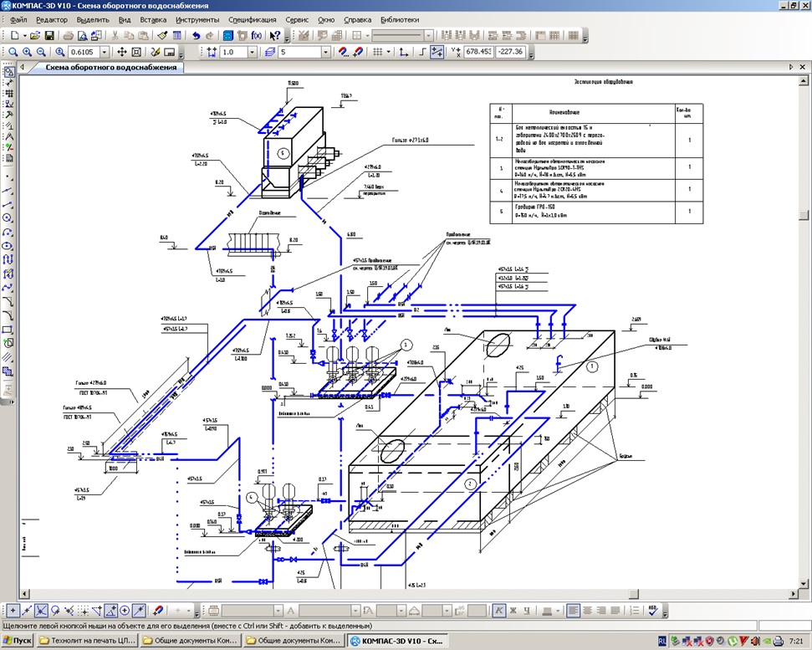This screenshot has height=650, width=812.
Task: Save the drawing to disk
Action: tap(49, 36)
